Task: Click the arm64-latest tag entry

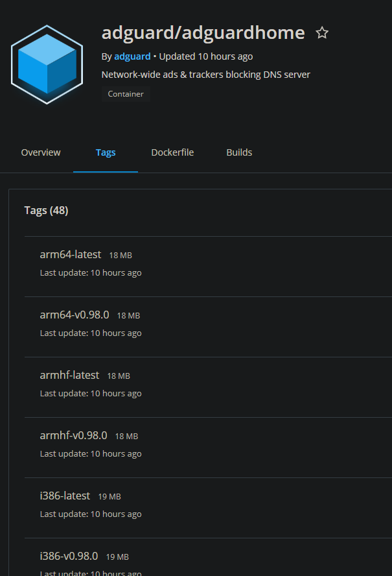Action: [70, 254]
